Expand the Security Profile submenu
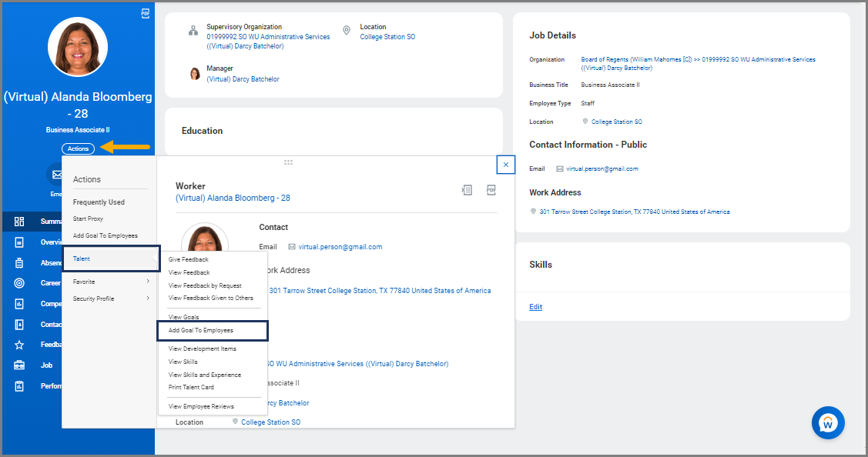 111,299
